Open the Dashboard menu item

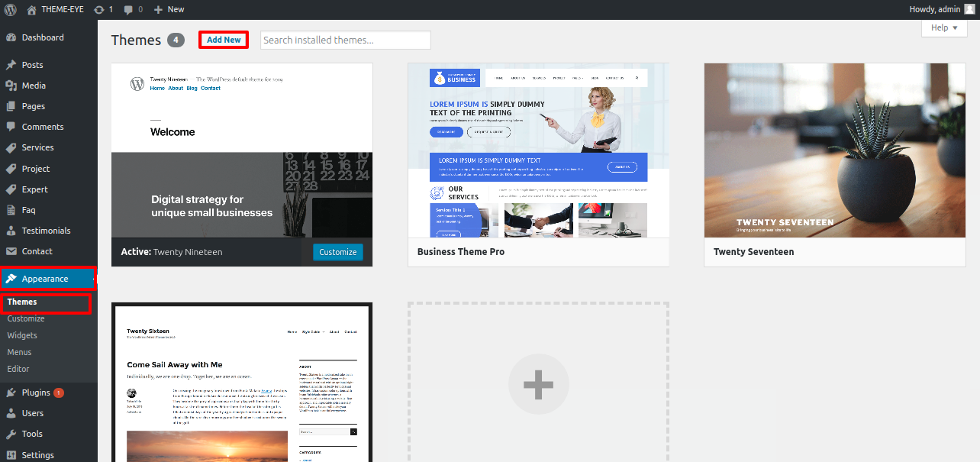pos(49,37)
